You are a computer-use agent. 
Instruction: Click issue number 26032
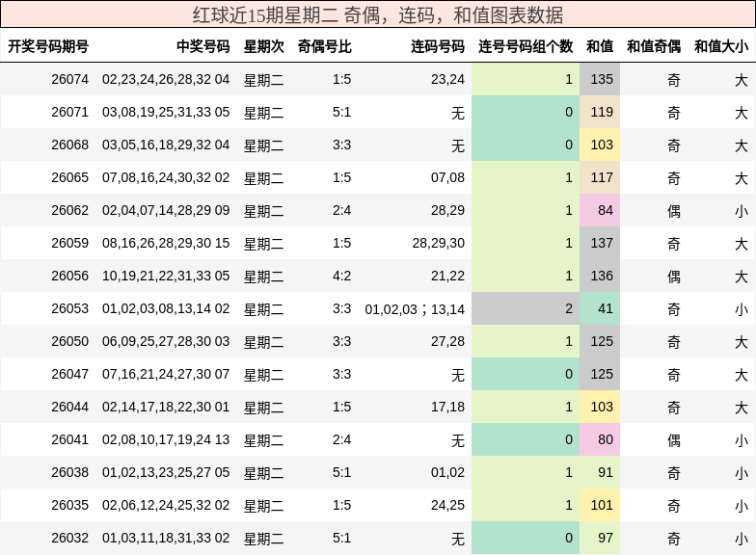[69, 538]
